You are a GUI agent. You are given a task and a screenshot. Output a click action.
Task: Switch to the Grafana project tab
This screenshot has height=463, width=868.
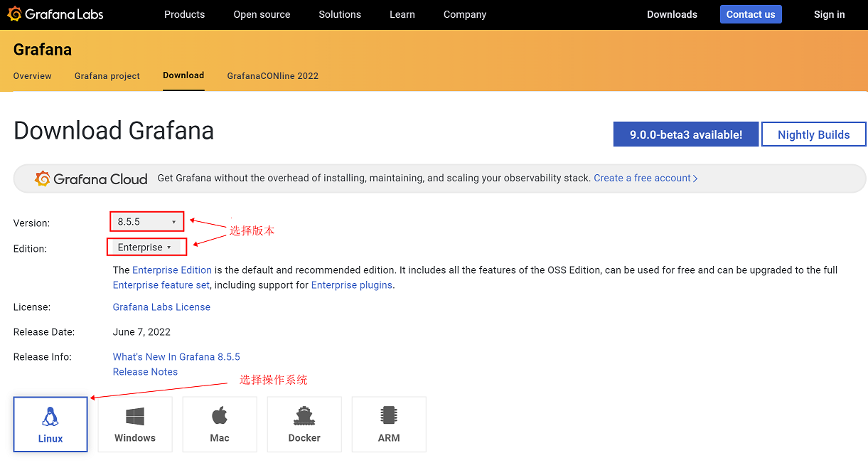(107, 76)
